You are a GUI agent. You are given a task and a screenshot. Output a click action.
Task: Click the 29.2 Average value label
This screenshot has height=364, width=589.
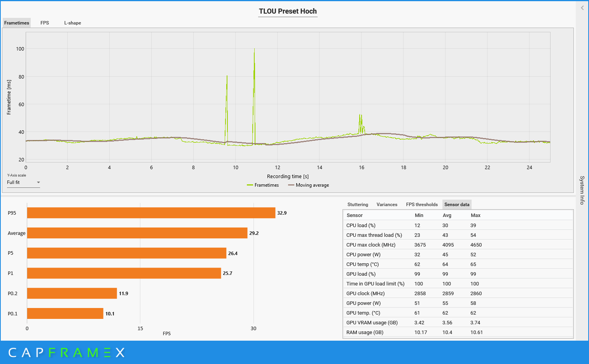[254, 233]
